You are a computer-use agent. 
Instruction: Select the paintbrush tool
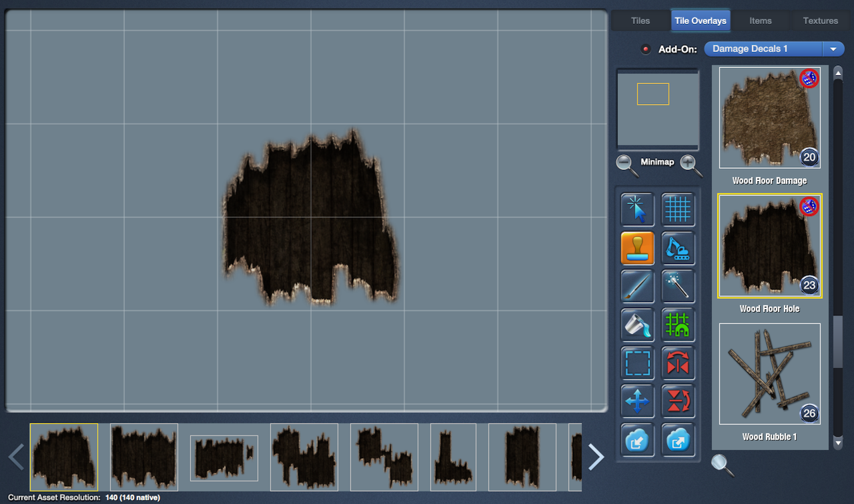tap(637, 287)
